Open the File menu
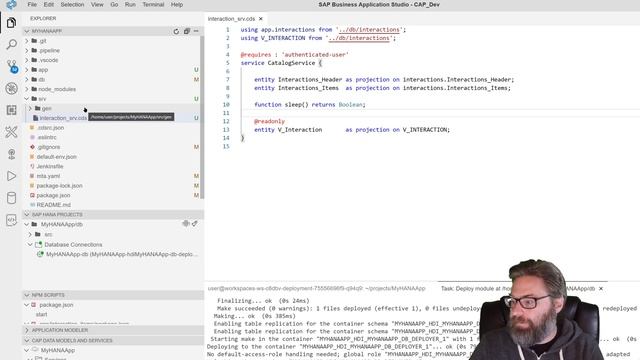This screenshot has width=640, height=360. coord(32,4)
